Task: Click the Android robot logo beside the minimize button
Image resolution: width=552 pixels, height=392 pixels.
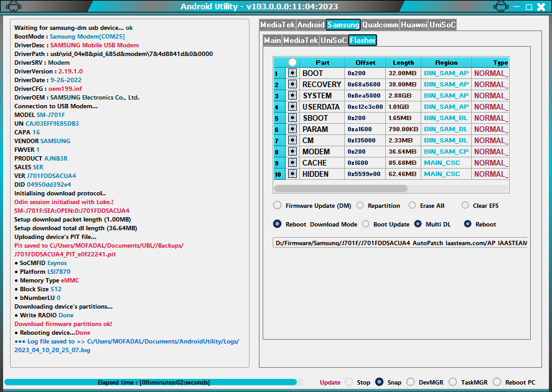Action: pos(500,6)
